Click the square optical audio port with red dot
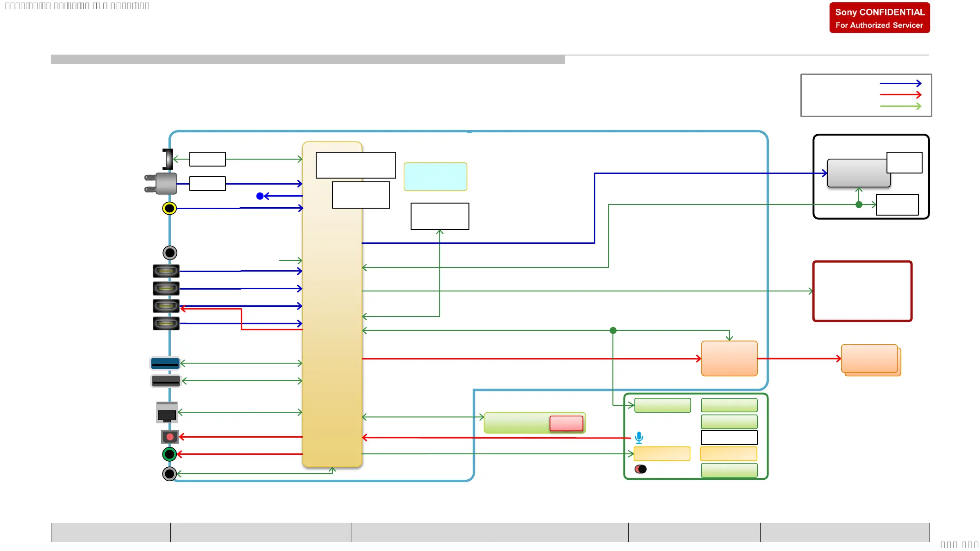Viewport: 980px width, 551px height. click(x=170, y=437)
